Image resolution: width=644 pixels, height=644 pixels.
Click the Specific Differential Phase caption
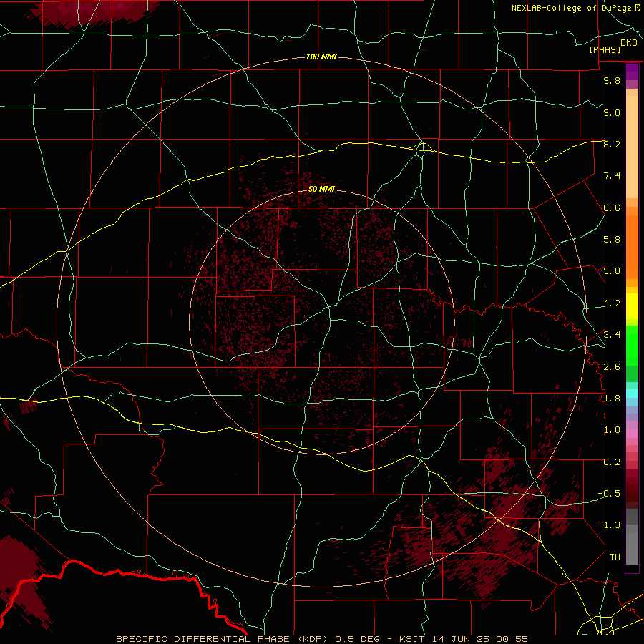click(321, 639)
